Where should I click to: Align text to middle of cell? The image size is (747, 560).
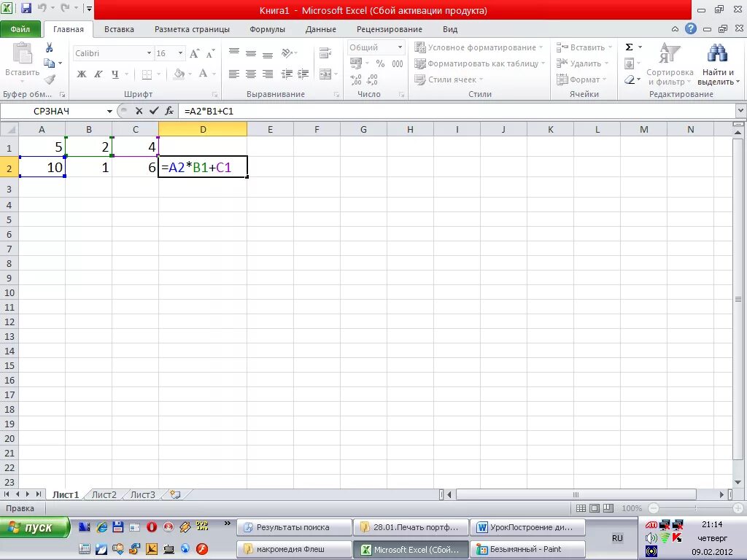[x=251, y=52]
